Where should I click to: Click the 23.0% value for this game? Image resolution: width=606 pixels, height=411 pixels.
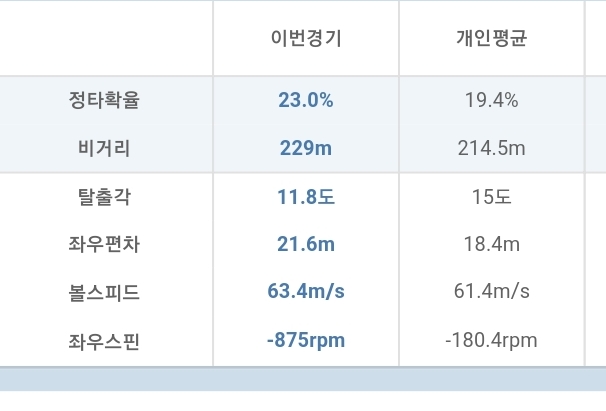tap(306, 100)
